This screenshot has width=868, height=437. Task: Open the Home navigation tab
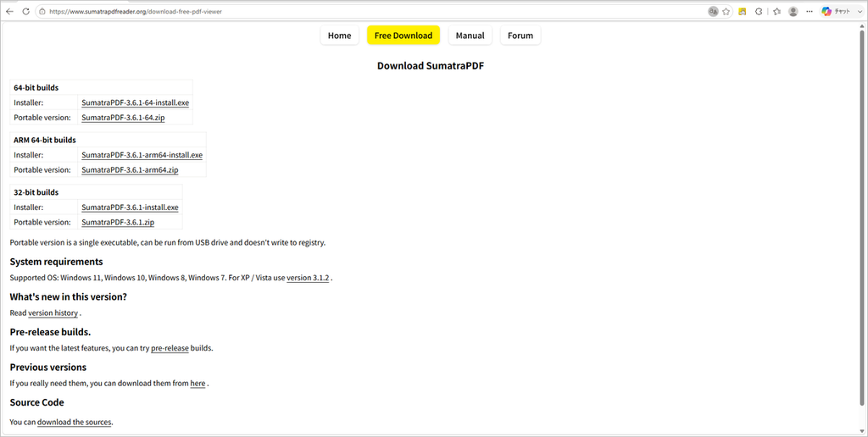point(339,36)
